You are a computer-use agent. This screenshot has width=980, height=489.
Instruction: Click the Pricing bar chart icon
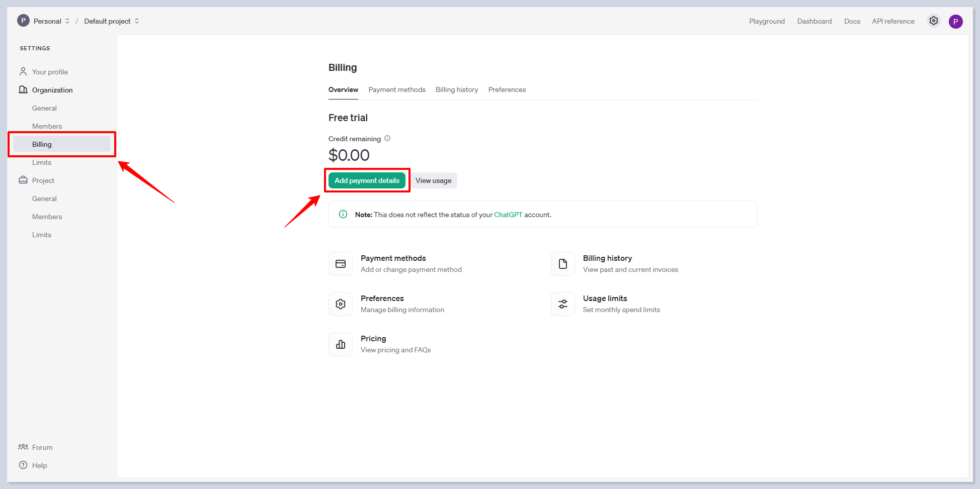[x=341, y=344]
